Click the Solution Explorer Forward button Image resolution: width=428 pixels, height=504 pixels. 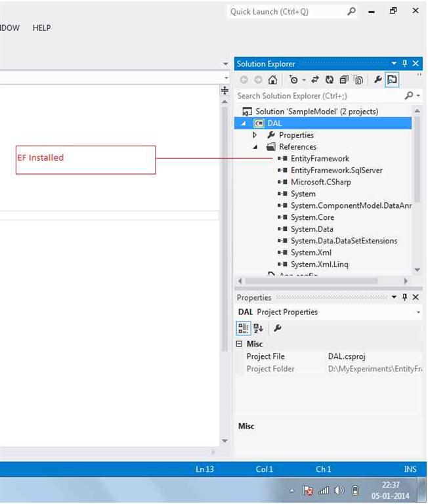[258, 79]
